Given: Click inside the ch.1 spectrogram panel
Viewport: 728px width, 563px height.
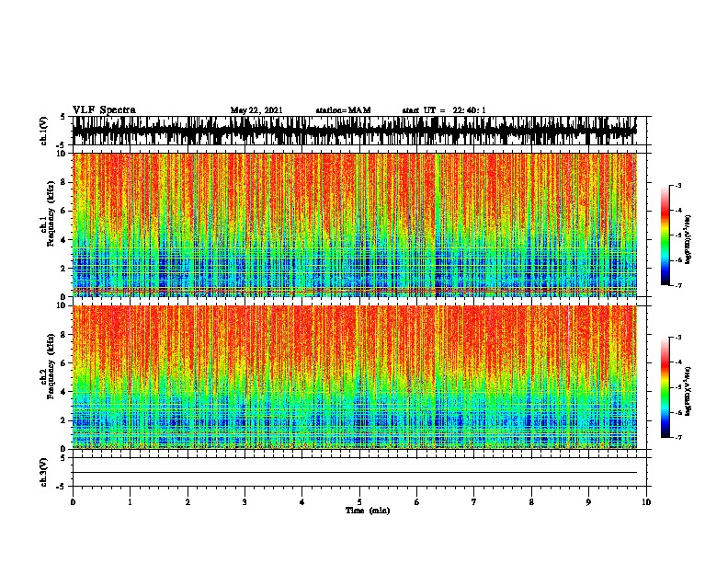Looking at the screenshot, I should pos(355,224).
